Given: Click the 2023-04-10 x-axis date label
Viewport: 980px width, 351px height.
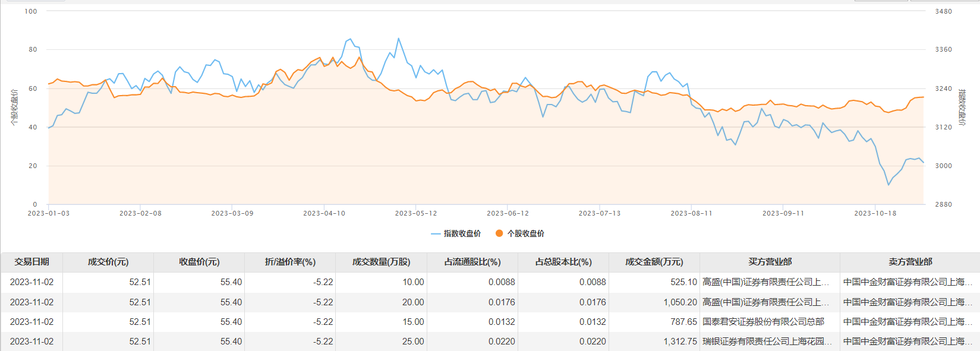Looking at the screenshot, I should (324, 213).
